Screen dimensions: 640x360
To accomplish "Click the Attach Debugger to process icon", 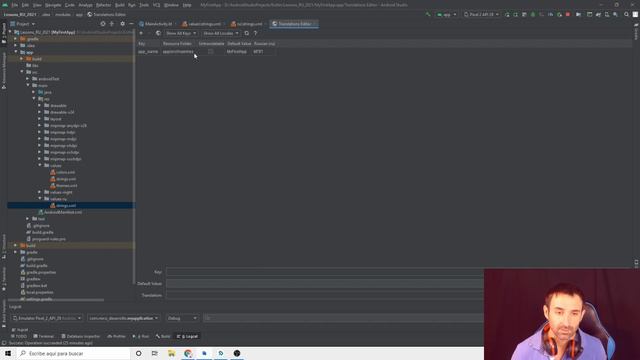I will (x=559, y=14).
